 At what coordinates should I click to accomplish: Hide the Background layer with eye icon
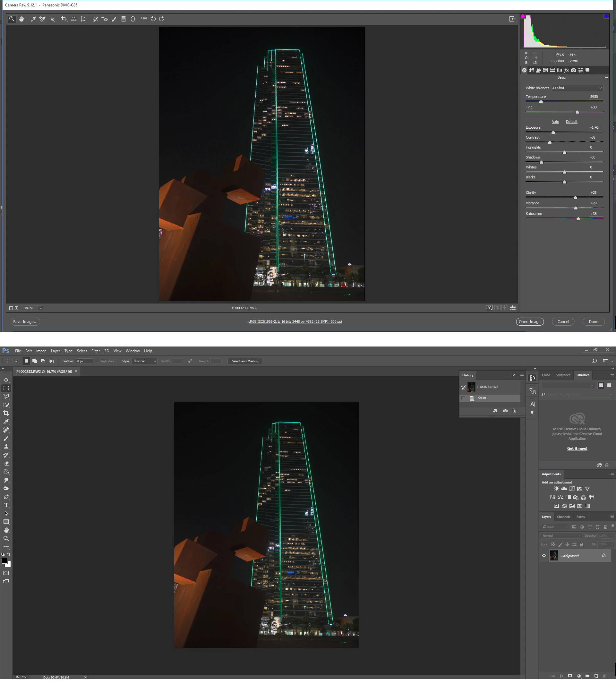pos(544,556)
